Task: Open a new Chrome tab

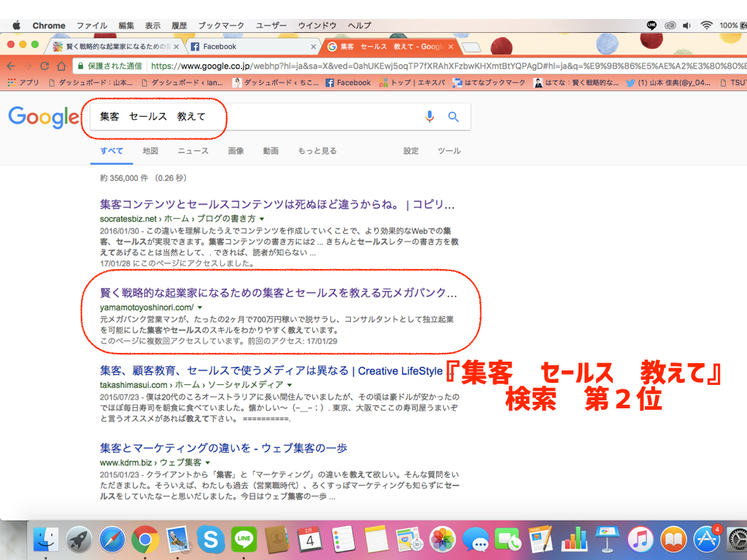Action: point(472,47)
